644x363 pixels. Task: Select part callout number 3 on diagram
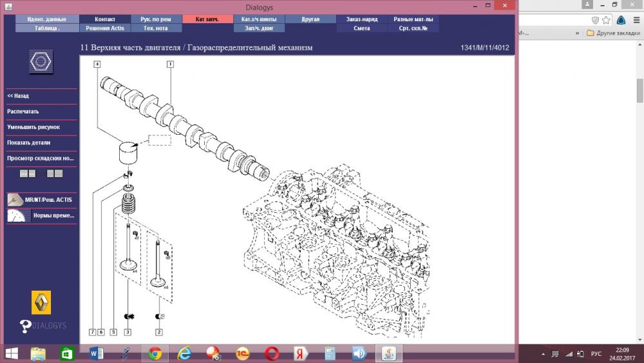tap(128, 332)
